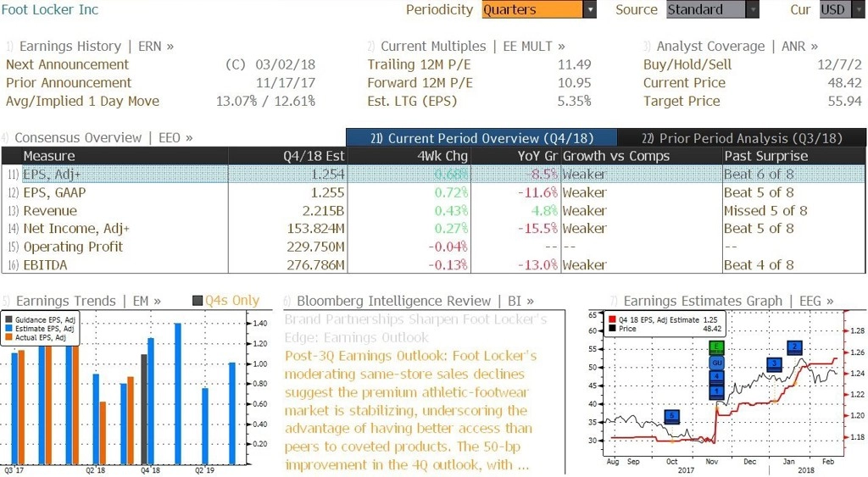Click the black Price legend swatch
Screen dimensions: 868x477
pyautogui.click(x=612, y=328)
